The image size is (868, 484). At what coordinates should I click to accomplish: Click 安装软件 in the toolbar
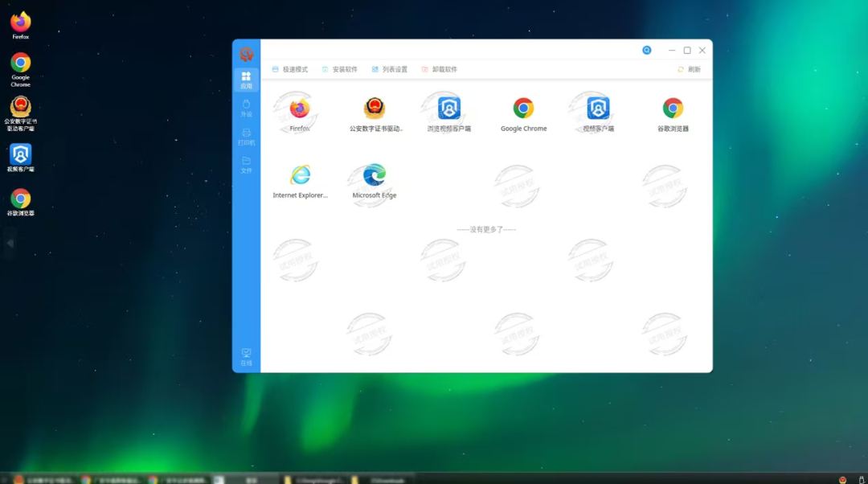[340, 70]
